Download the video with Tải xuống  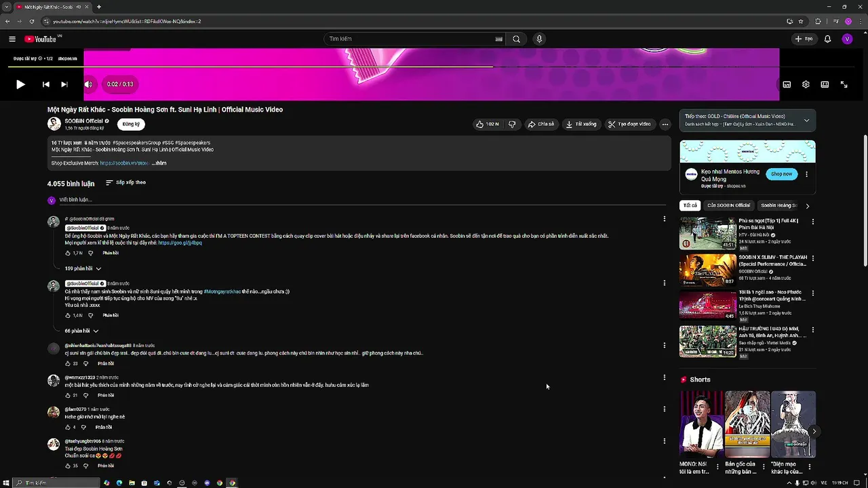point(582,124)
